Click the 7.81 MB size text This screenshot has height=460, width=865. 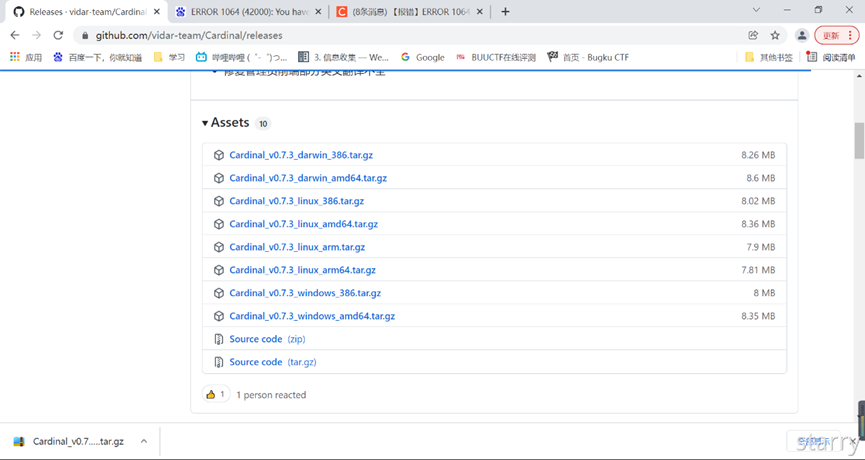[758, 270]
